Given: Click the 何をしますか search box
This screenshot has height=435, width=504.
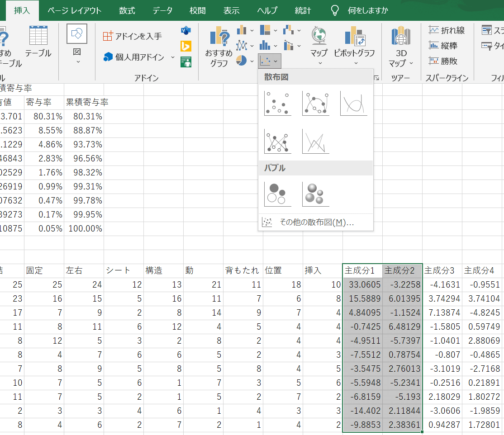Looking at the screenshot, I should (x=368, y=10).
